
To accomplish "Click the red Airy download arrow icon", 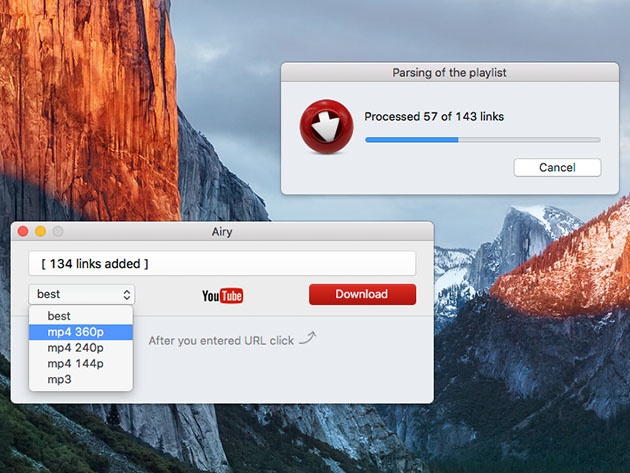I will [x=326, y=127].
